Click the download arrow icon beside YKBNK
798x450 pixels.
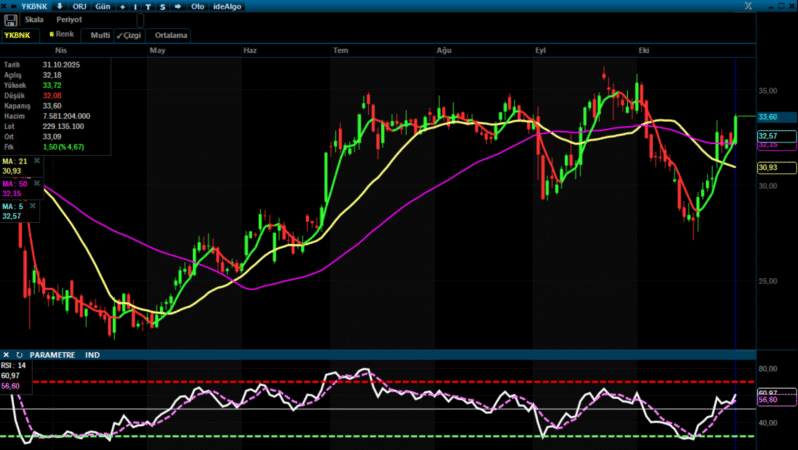point(59,6)
